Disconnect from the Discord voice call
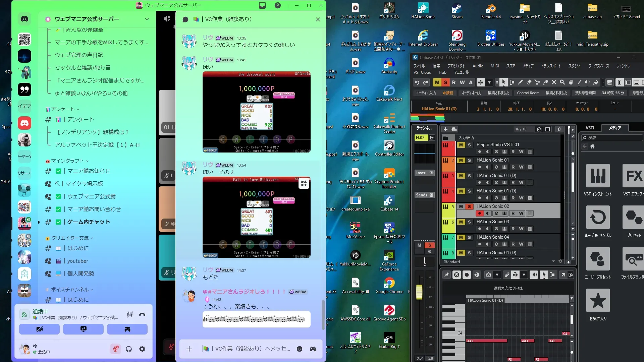This screenshot has width=644, height=362. pyautogui.click(x=142, y=314)
